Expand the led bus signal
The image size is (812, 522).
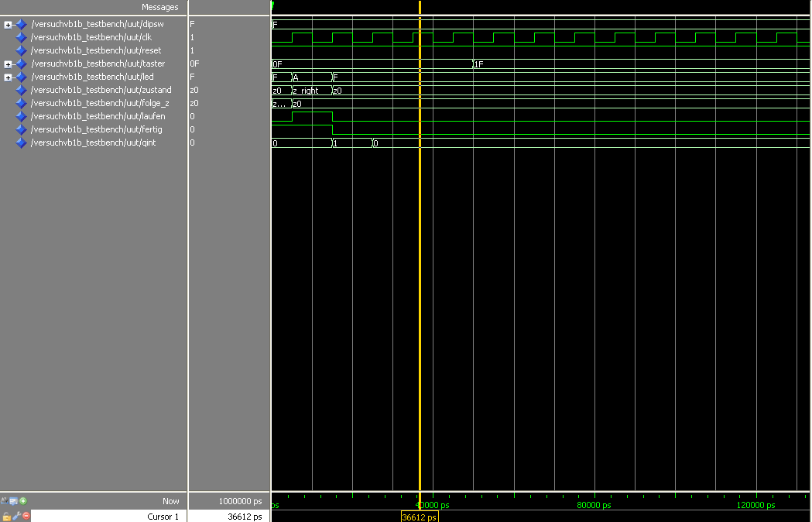tap(8, 77)
